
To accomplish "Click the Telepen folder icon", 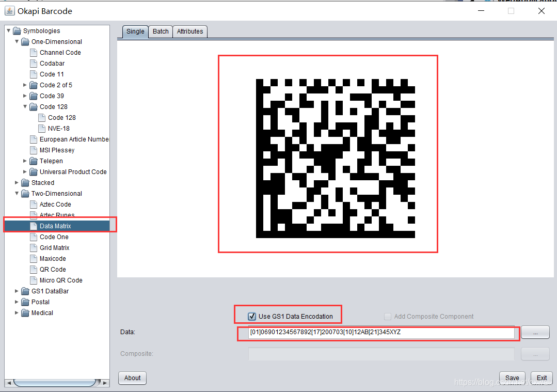I will pyautogui.click(x=34, y=161).
